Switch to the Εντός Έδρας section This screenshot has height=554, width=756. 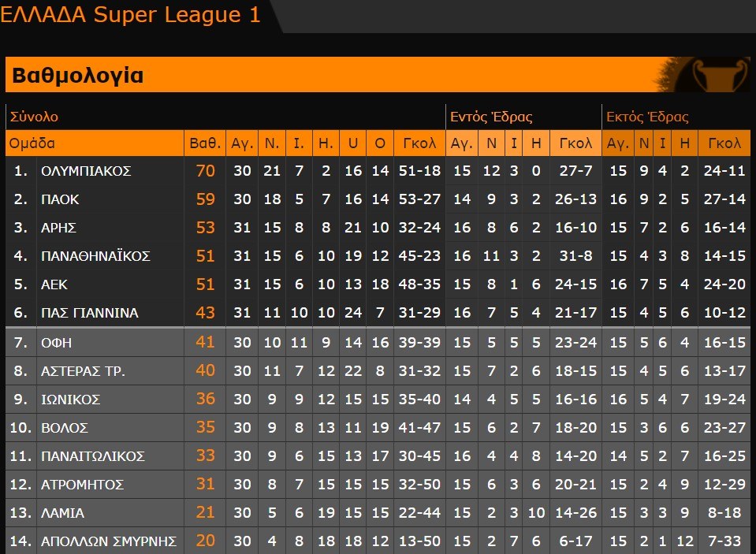tap(491, 117)
